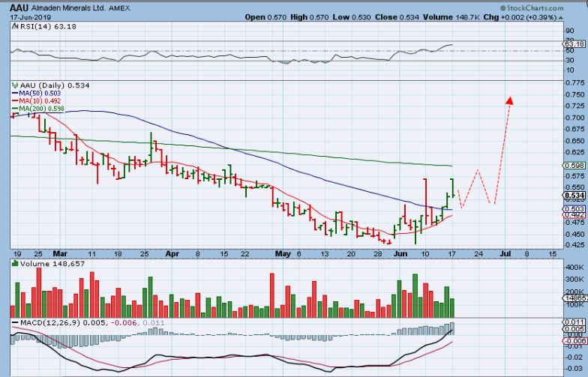Click the 0.503 blue MA price tag
Image resolution: width=588 pixels, height=377 pixels.
[x=574, y=208]
